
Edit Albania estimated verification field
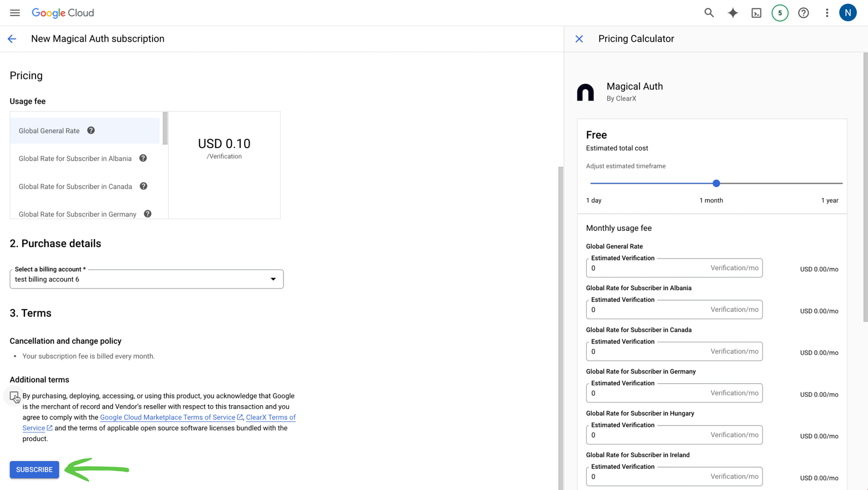point(674,310)
